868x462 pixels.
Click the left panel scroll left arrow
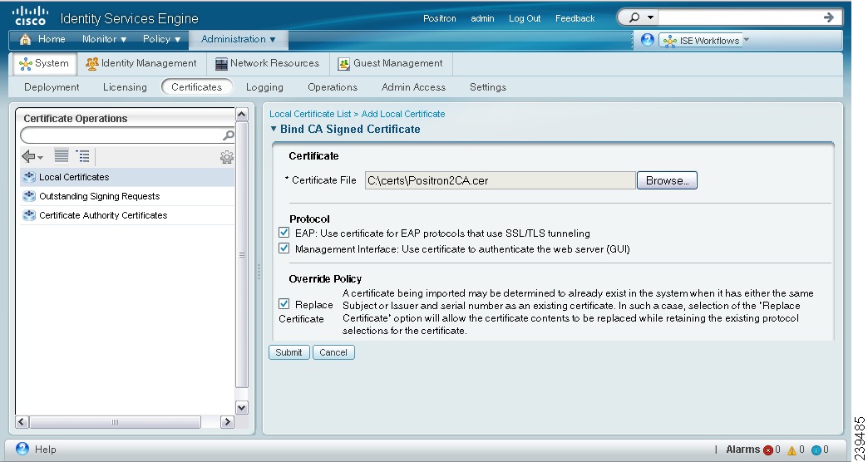(x=22, y=421)
